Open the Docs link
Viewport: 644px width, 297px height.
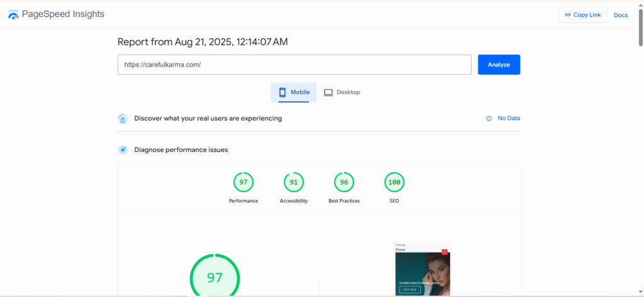click(620, 15)
